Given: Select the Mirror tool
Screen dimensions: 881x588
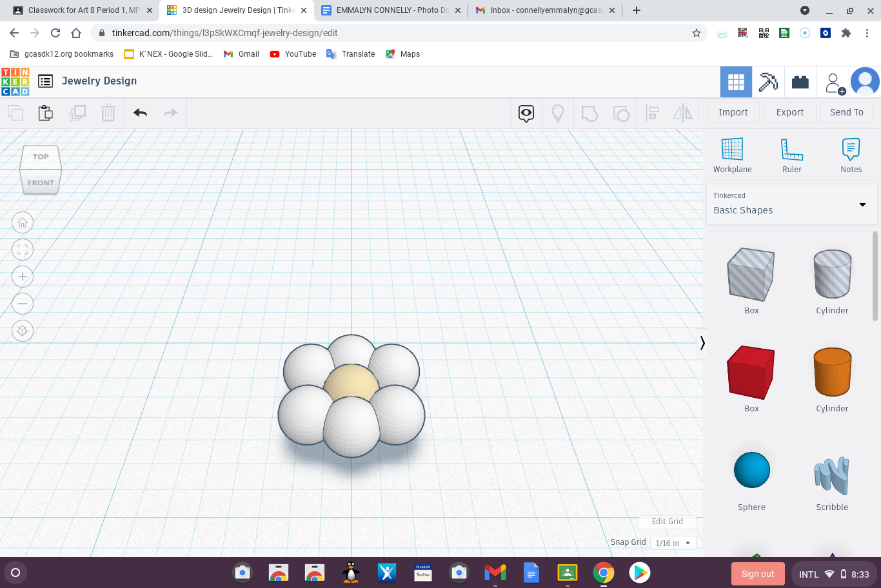Looking at the screenshot, I should 682,113.
